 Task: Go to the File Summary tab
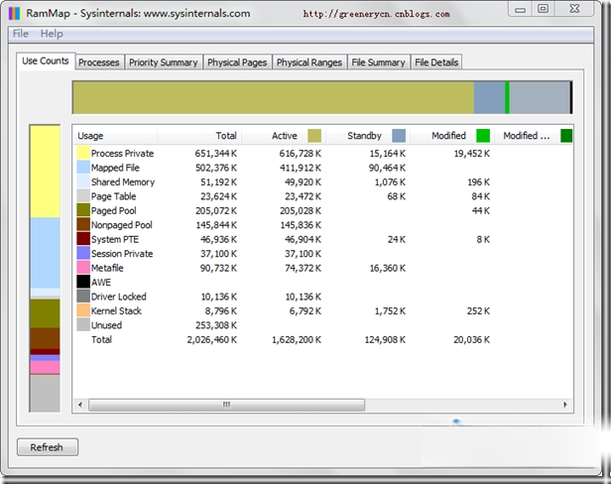pyautogui.click(x=378, y=62)
